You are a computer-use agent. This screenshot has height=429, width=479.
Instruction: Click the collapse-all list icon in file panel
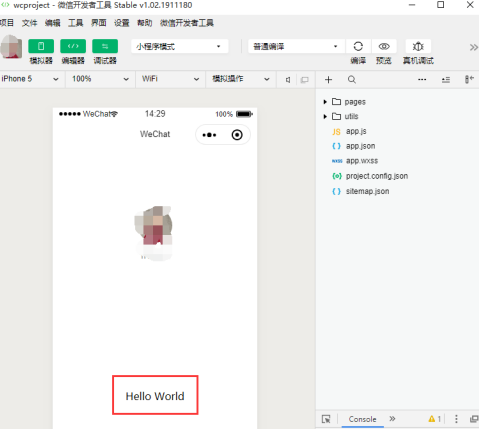click(x=446, y=80)
